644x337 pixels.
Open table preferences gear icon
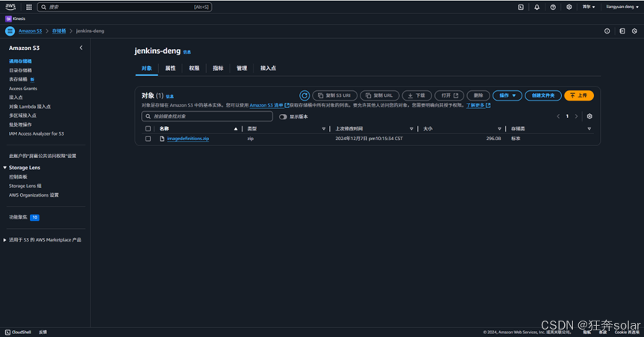(x=590, y=116)
